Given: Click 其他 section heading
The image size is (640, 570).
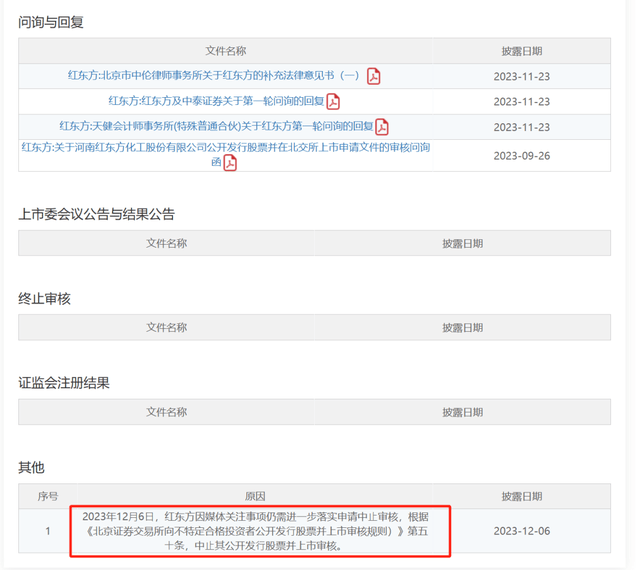Looking at the screenshot, I should click(31, 467).
